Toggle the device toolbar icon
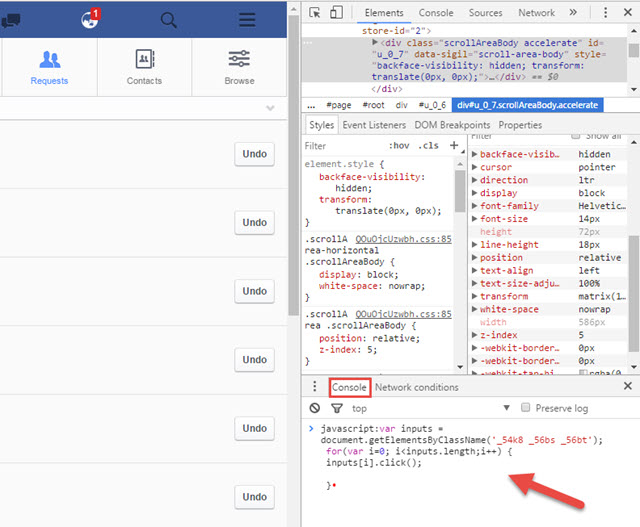 click(x=336, y=13)
